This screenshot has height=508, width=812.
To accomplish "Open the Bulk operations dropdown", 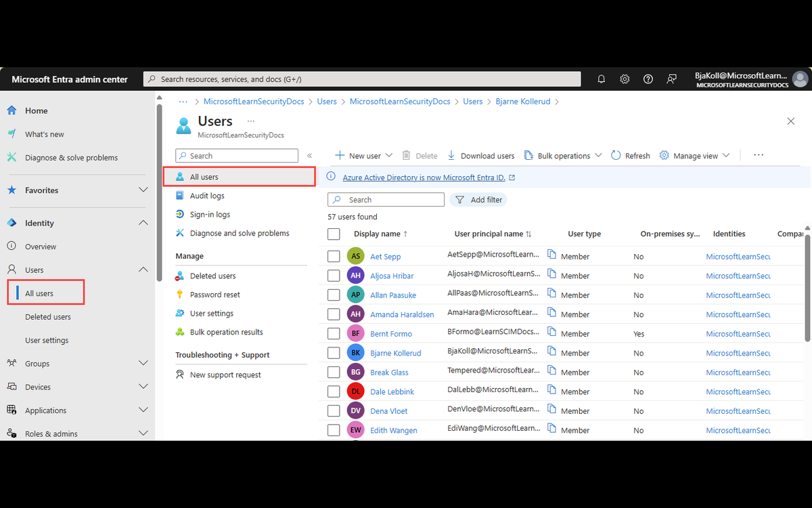I will pyautogui.click(x=563, y=156).
